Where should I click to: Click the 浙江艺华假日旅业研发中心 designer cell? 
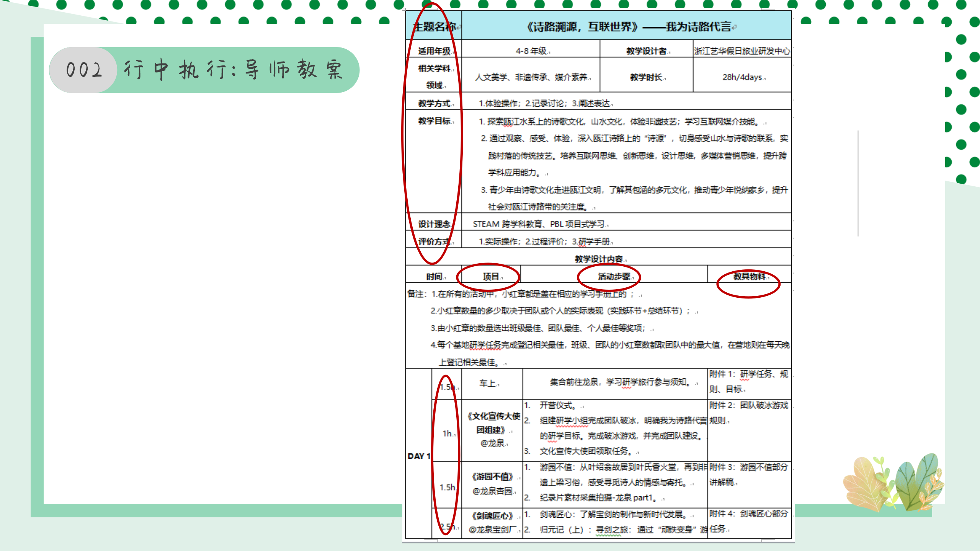click(x=742, y=51)
